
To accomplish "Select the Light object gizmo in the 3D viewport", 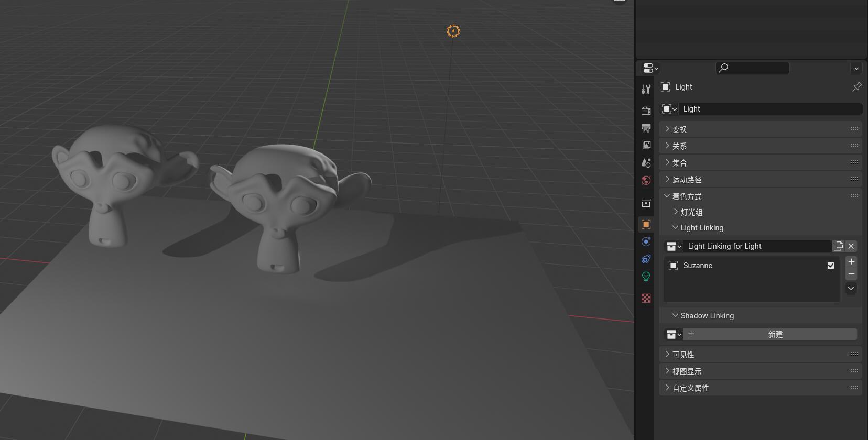I will pos(453,31).
